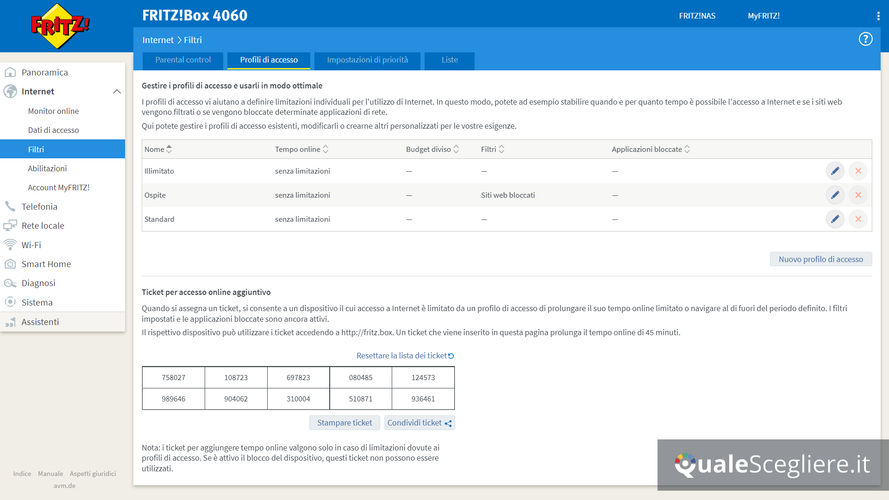
Task: Click Condividi ticket share button
Action: coord(419,423)
